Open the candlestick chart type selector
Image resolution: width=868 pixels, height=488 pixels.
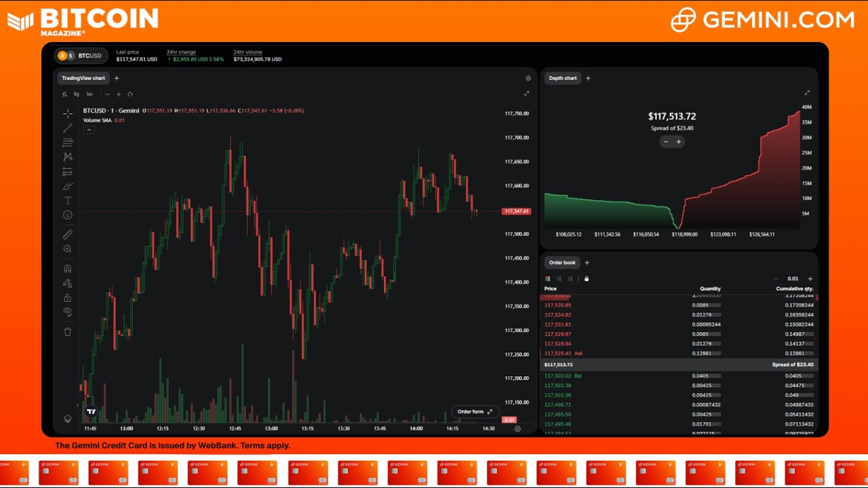click(x=77, y=94)
